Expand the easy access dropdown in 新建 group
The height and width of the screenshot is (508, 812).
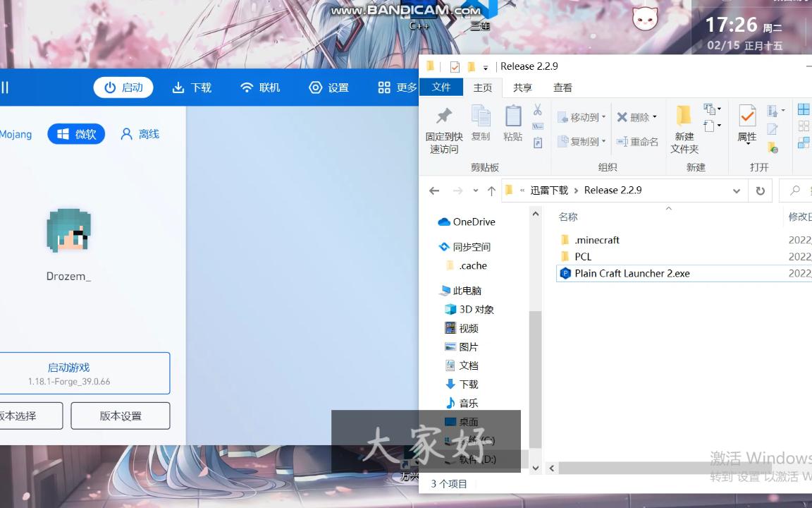click(719, 126)
